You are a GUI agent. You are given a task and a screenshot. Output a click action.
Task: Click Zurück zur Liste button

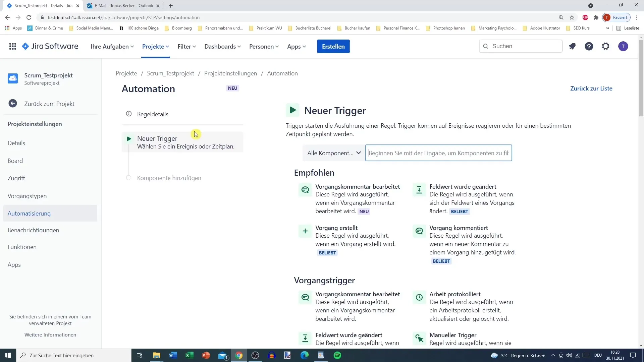[x=591, y=88]
